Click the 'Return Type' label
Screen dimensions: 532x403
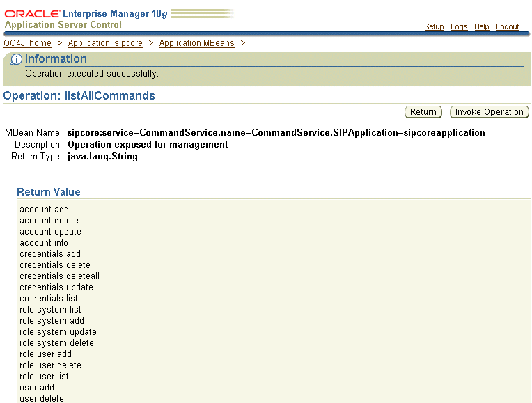(36, 157)
